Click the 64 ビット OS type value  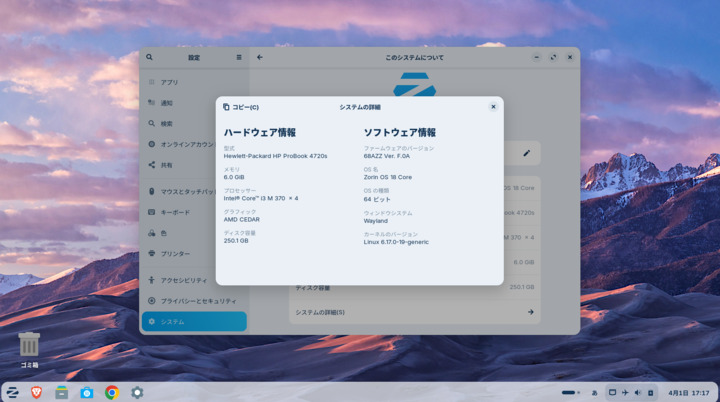377,199
